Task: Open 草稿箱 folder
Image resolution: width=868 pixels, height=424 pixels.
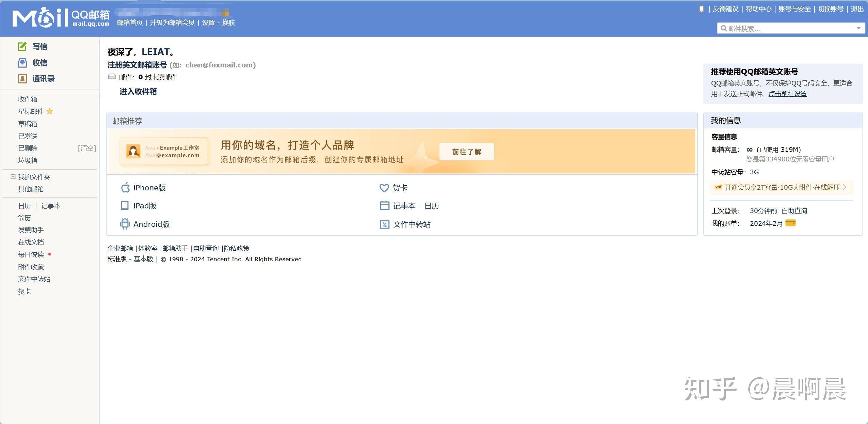Action: [x=28, y=124]
